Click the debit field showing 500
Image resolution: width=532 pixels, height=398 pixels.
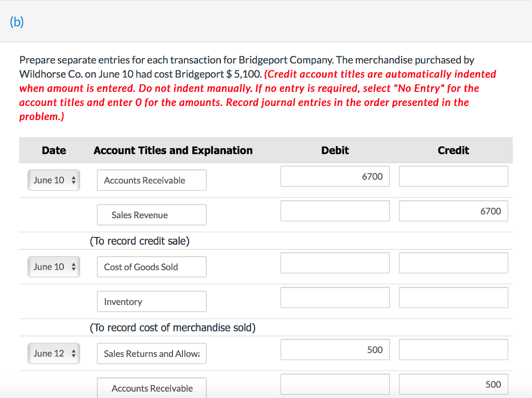click(335, 350)
